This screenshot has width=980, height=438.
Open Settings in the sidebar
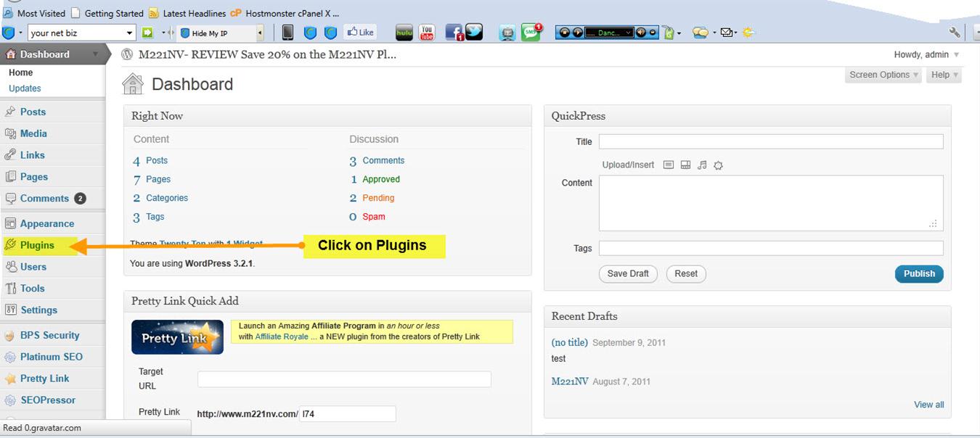(38, 310)
